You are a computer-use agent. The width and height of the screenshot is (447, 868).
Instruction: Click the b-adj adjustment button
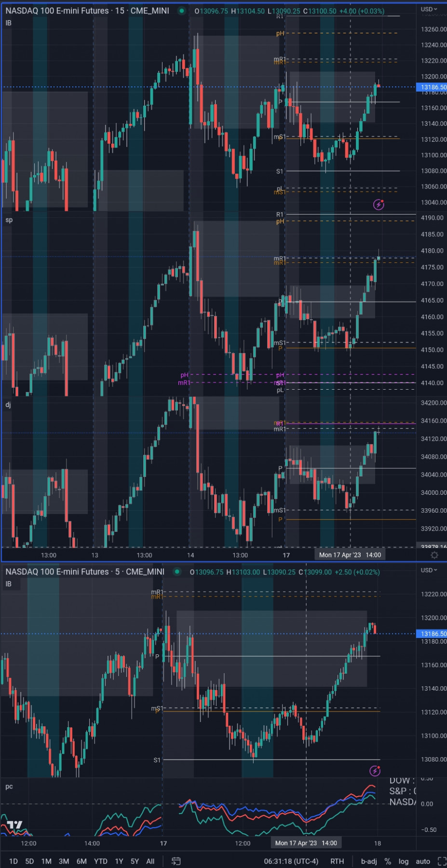369,861
